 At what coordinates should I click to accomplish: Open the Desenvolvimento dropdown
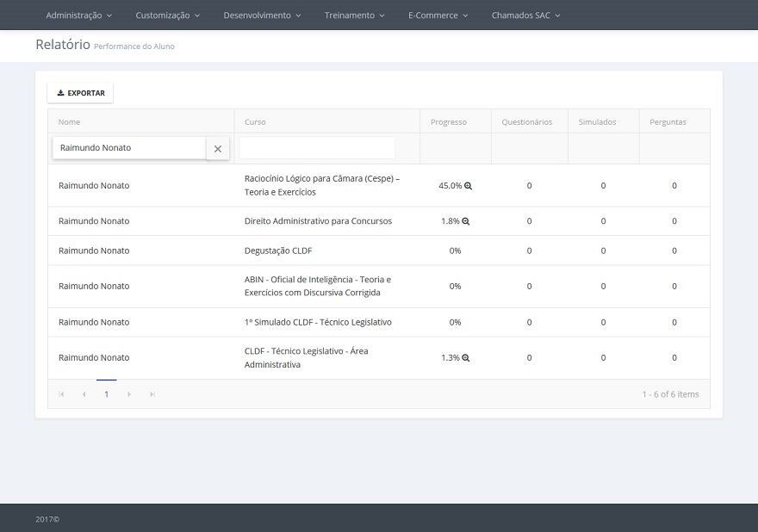[262, 15]
